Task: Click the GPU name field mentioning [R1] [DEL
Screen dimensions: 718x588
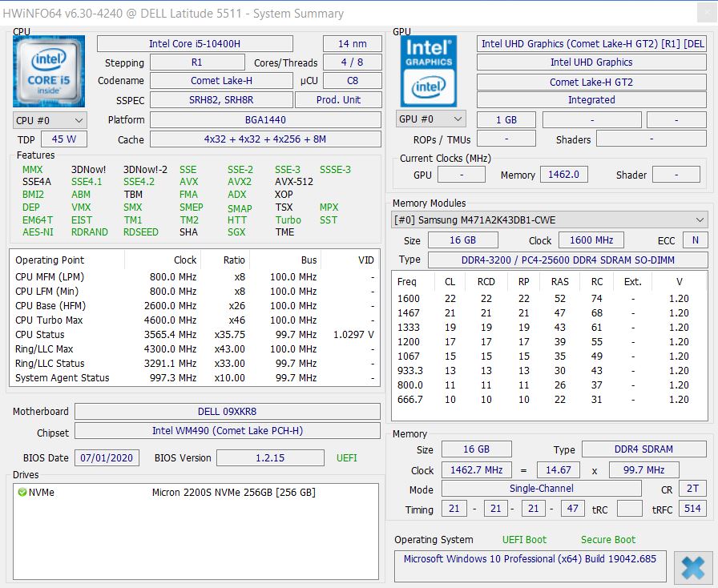Action: [x=591, y=44]
